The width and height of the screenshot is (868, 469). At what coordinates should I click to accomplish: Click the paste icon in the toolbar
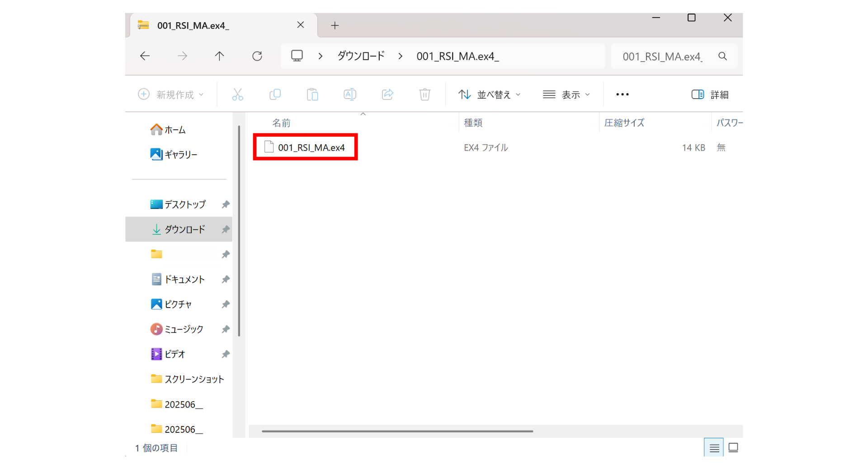pyautogui.click(x=312, y=95)
